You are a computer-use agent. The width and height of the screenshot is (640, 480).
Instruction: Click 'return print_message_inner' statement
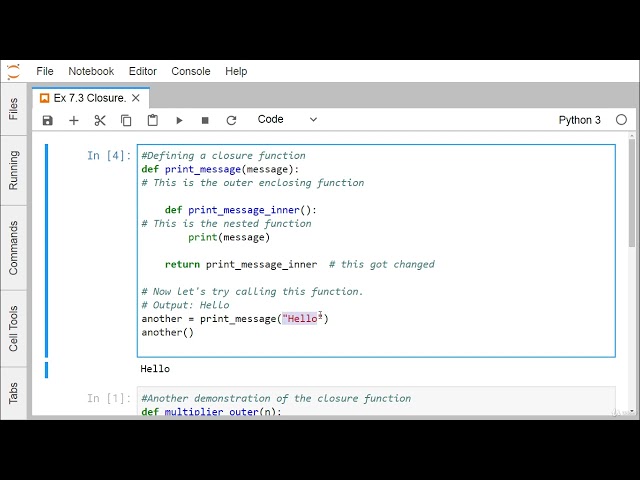tap(241, 264)
